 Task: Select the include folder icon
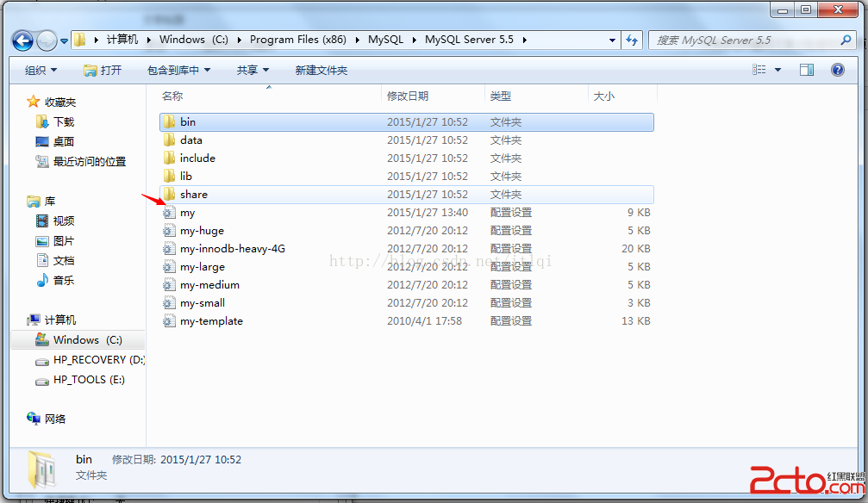170,158
